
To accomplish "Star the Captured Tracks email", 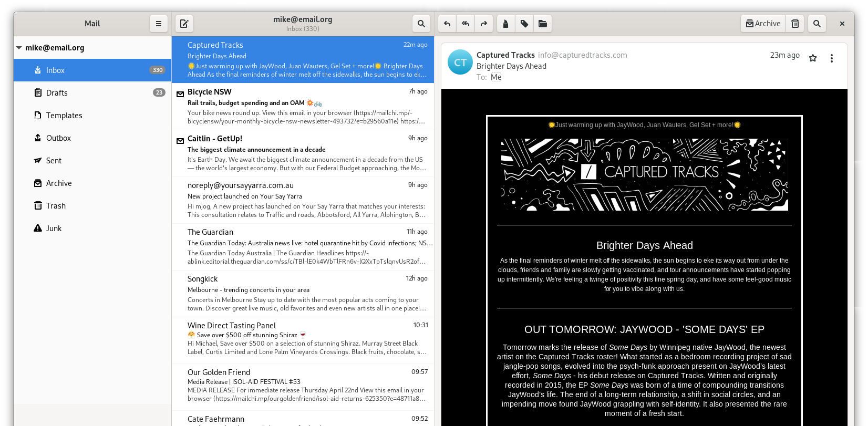I will [813, 58].
